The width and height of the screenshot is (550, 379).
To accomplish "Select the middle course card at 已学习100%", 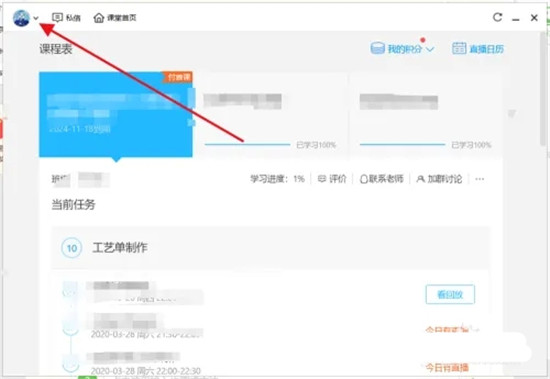I will (270, 114).
